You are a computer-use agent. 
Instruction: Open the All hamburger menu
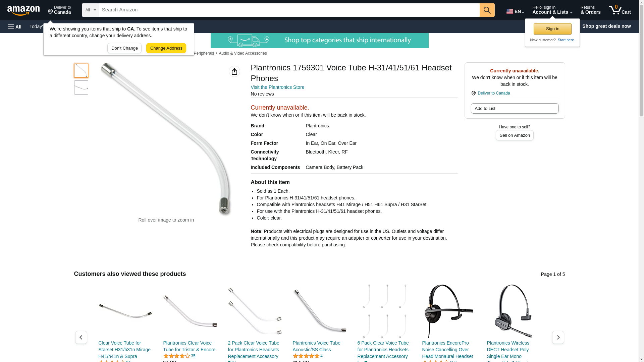(15, 26)
